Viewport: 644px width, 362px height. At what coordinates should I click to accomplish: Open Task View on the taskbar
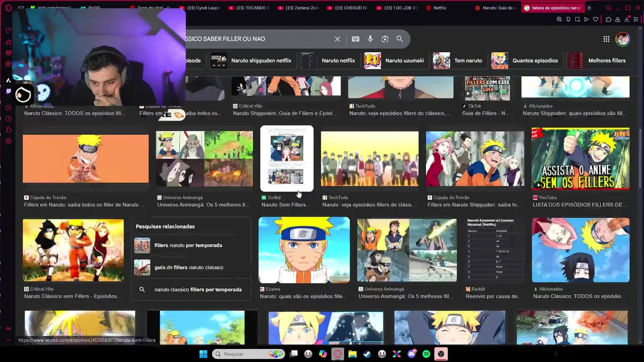[x=294, y=354]
